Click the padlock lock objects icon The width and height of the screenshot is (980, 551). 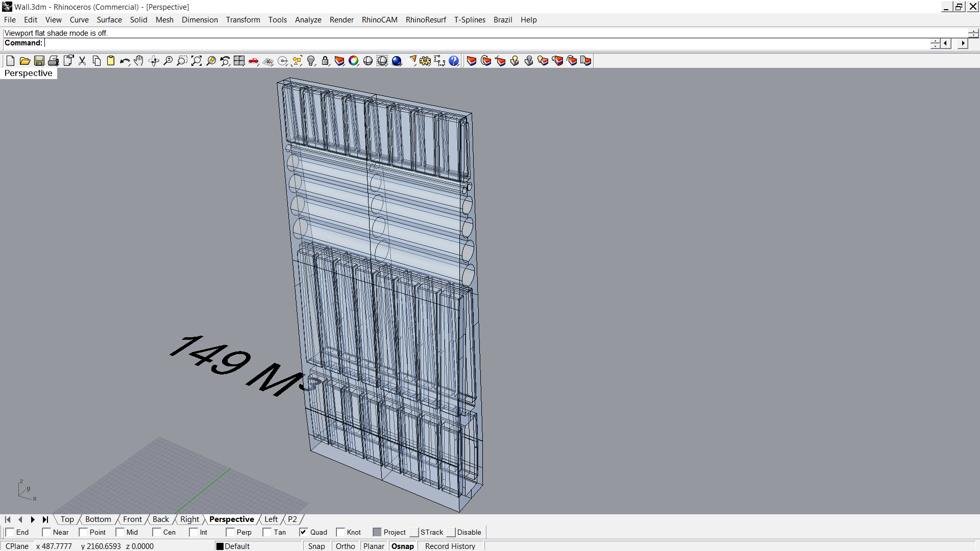click(325, 61)
